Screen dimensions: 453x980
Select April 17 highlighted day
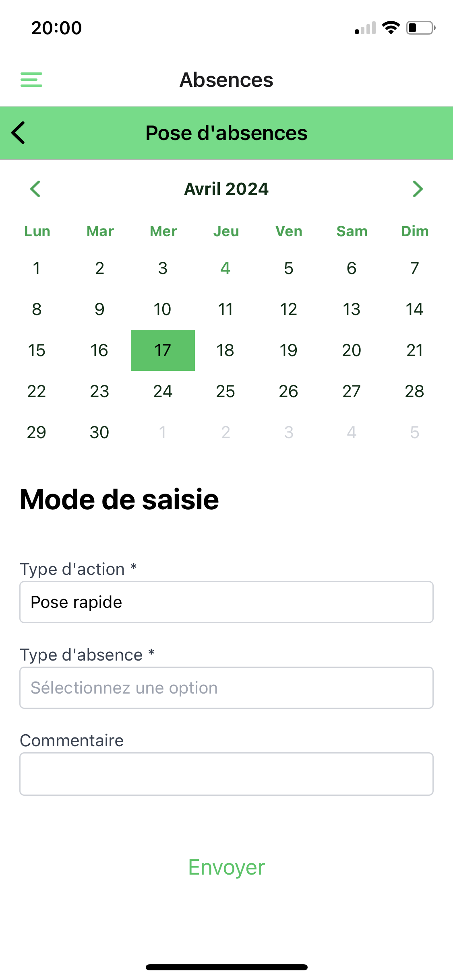point(163,350)
